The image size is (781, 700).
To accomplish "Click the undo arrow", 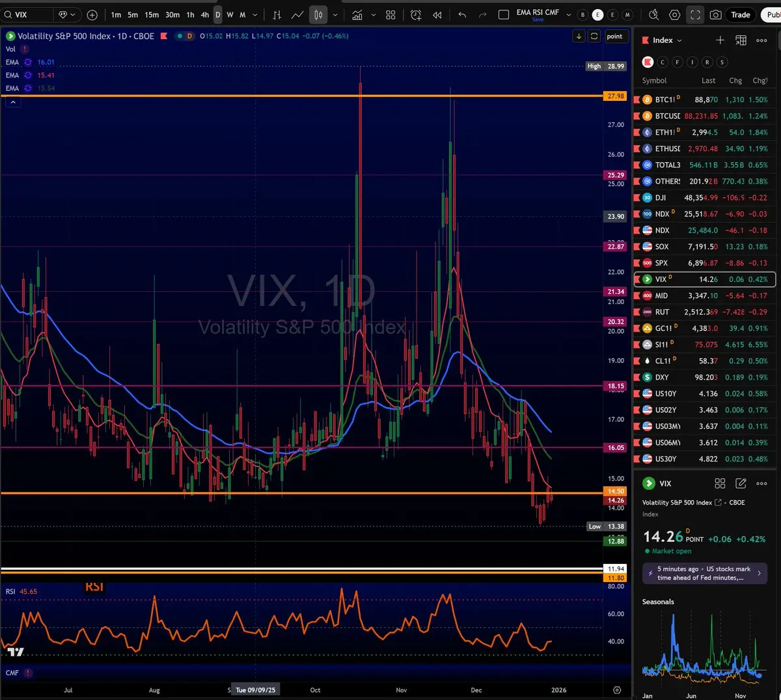I will coord(462,14).
